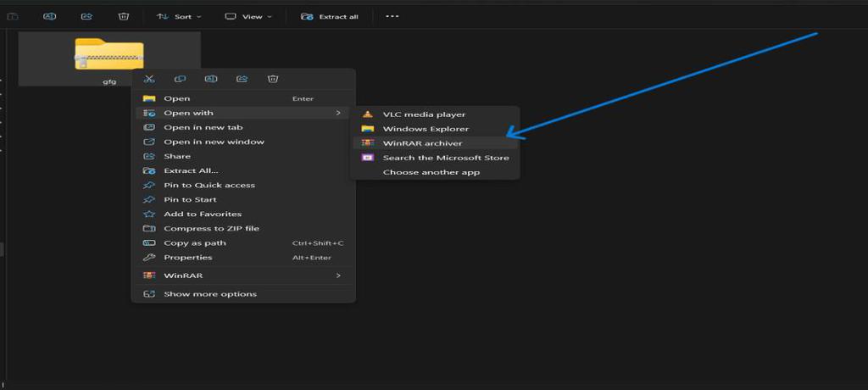Image resolution: width=868 pixels, height=390 pixels.
Task: Click the Rename icon in context menu
Action: click(211, 79)
